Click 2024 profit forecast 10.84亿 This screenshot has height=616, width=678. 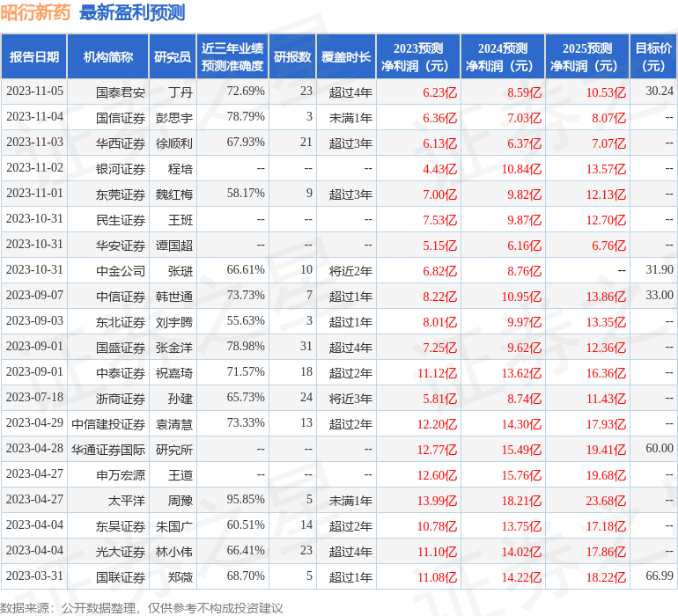click(521, 169)
